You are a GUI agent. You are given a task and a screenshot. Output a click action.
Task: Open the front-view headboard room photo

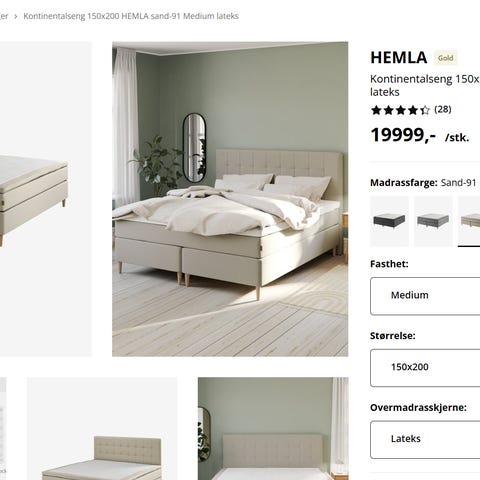pyautogui.click(x=273, y=429)
